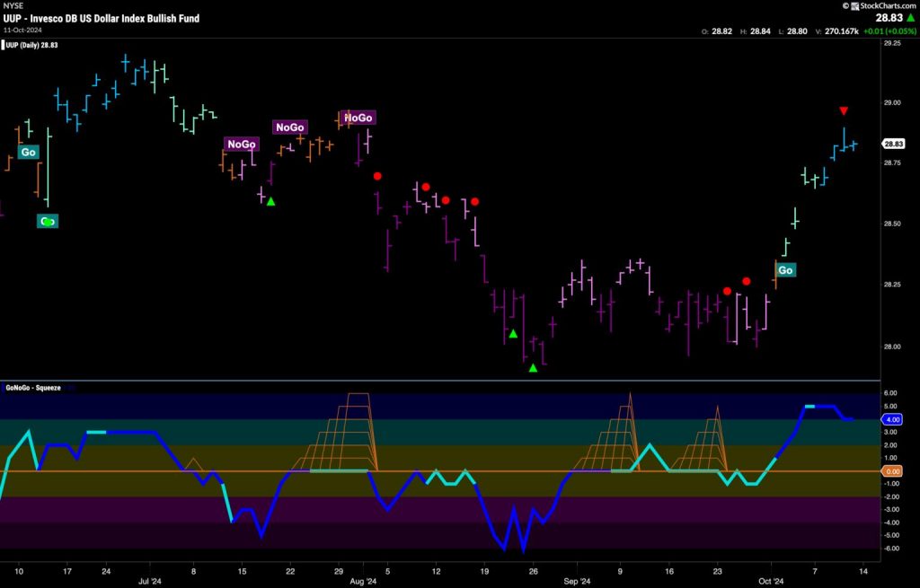Select the NoGo label near July 22
The image size is (920, 588).
(290, 127)
